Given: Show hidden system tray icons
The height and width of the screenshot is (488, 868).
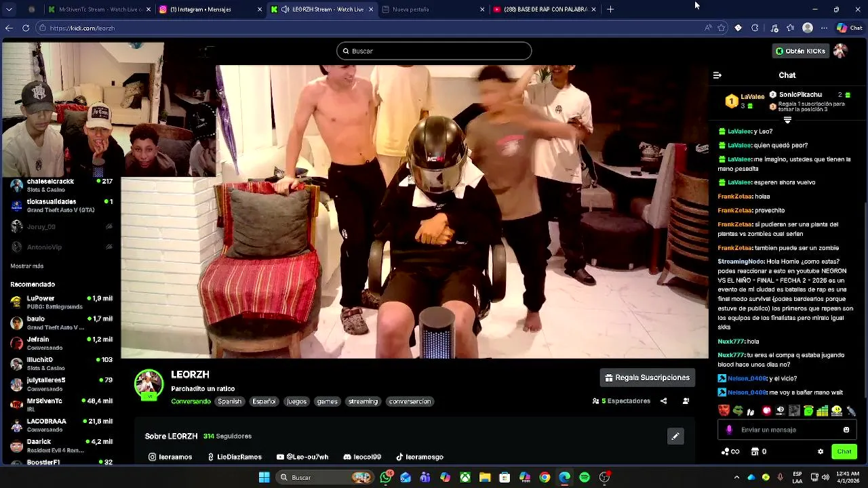Looking at the screenshot, I should coord(736,477).
